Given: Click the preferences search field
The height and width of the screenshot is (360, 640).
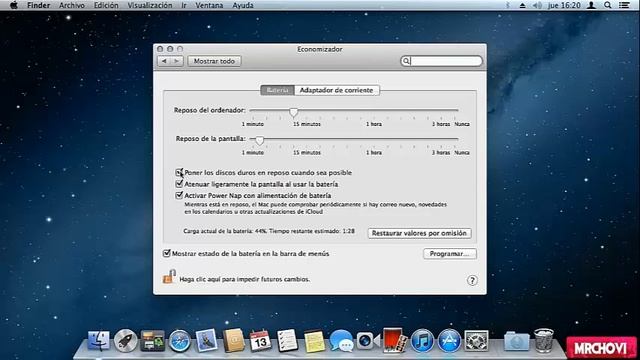Looking at the screenshot, I should (x=441, y=61).
